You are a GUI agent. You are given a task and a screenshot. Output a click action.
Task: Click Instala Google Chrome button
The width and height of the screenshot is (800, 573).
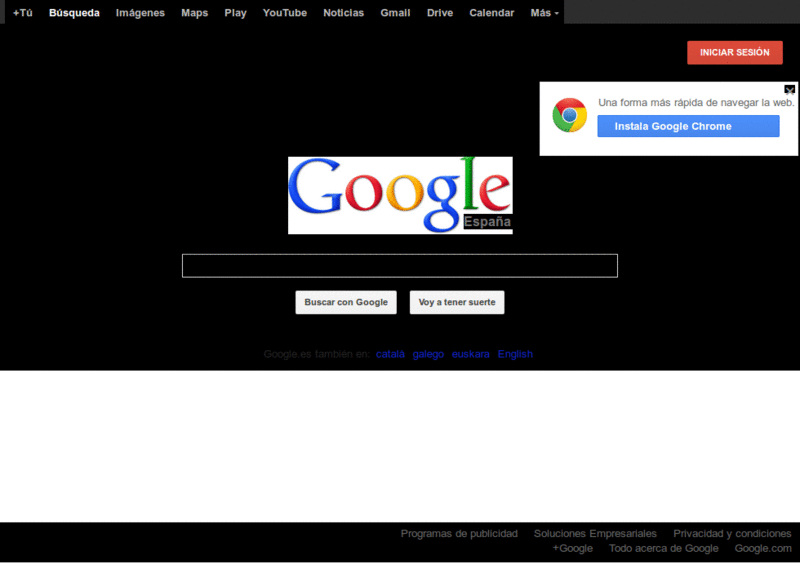click(x=688, y=126)
